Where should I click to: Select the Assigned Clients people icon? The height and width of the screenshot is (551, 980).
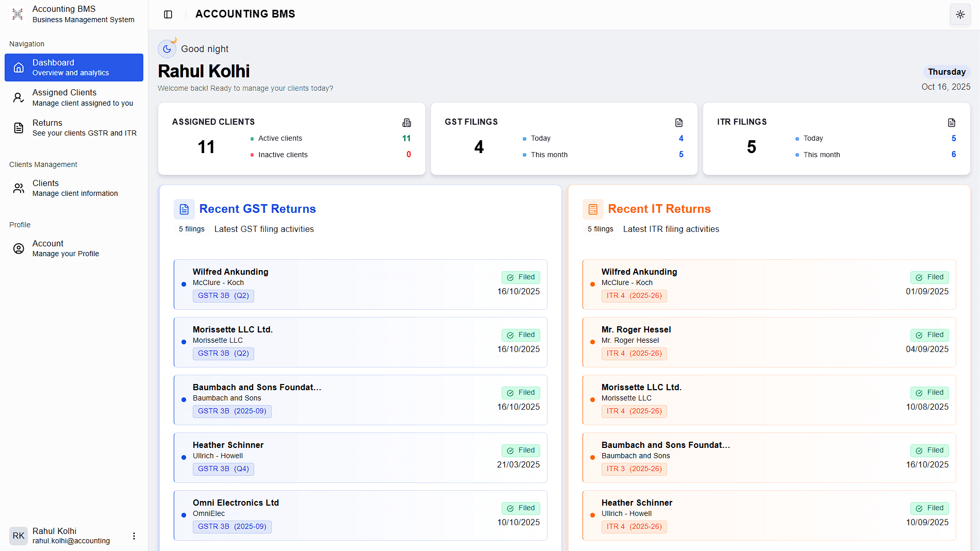19,97
